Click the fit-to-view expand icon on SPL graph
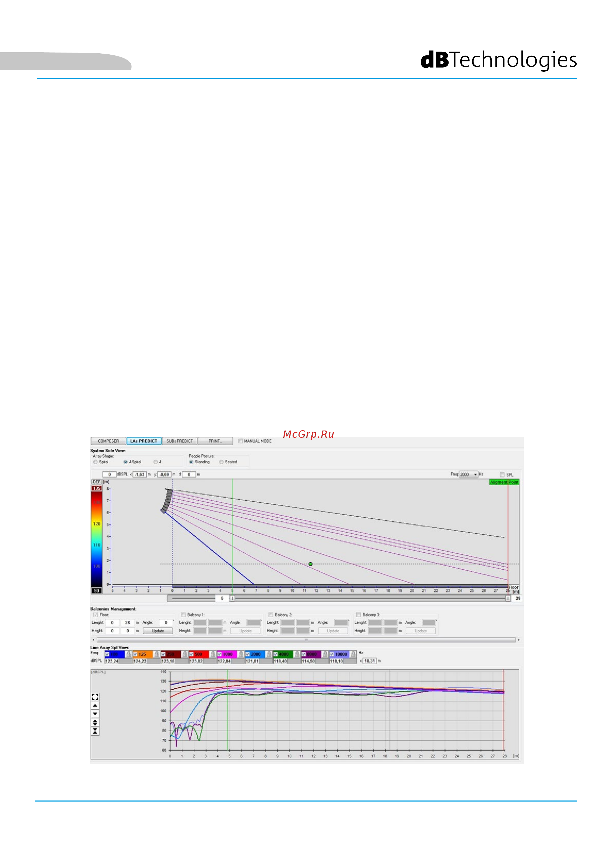The height and width of the screenshot is (868, 614). point(95,697)
